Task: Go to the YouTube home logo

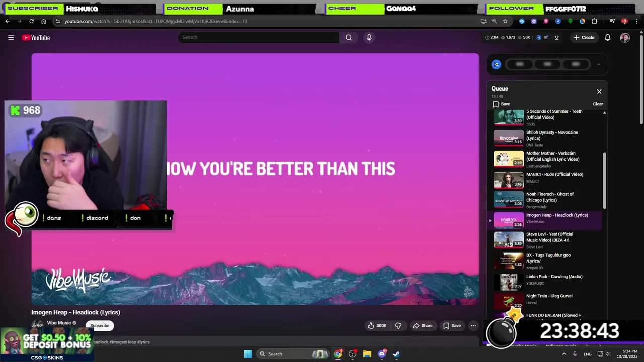Action: pos(36,38)
